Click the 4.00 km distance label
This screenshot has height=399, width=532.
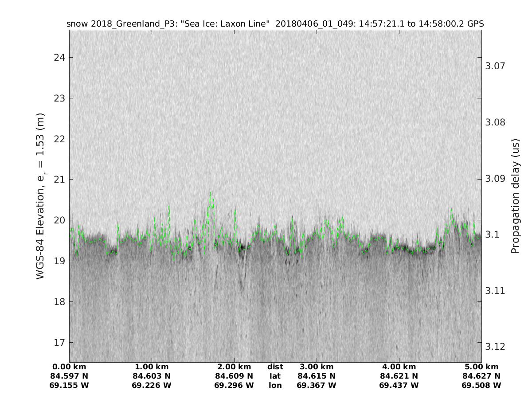point(399,367)
